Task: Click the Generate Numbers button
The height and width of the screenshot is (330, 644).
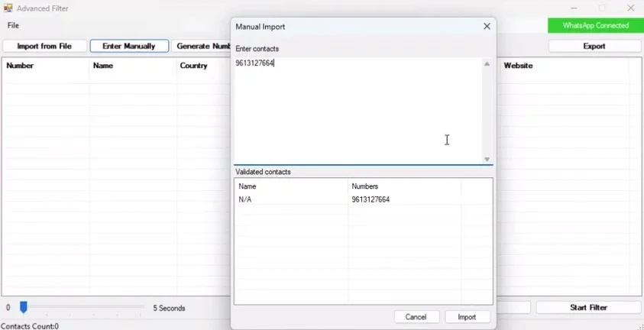Action: (201, 46)
